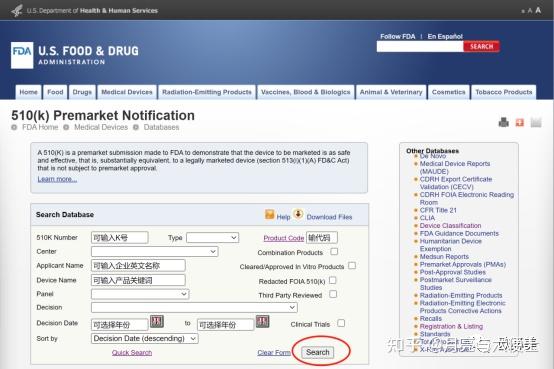The height and width of the screenshot is (369, 554).
Task: Click the Decision Date start input field
Action: coord(120,324)
